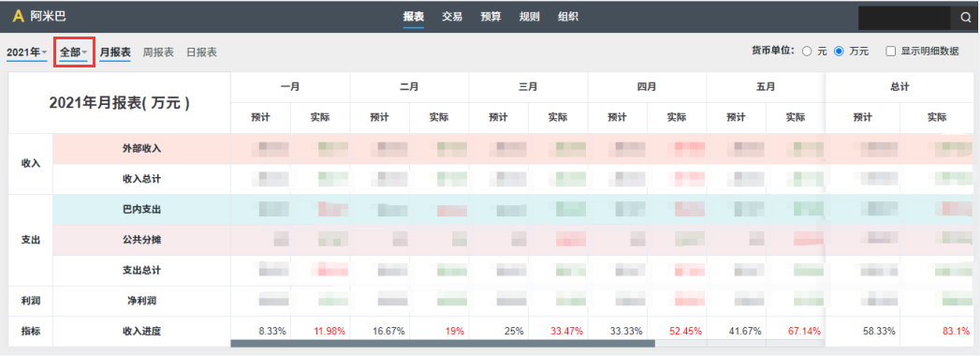980x356 pixels.
Task: Switch to 日报表 view
Action: tap(202, 52)
